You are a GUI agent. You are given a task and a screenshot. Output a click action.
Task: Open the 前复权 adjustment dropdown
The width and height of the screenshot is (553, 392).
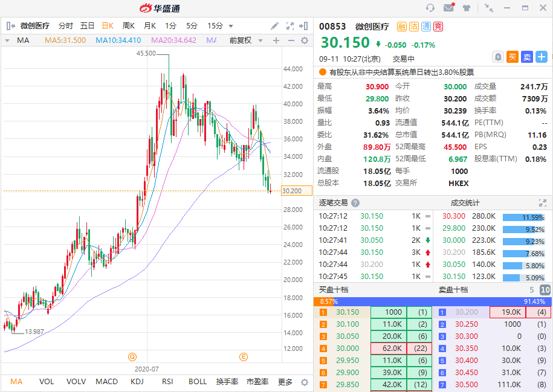pyautogui.click(x=260, y=40)
